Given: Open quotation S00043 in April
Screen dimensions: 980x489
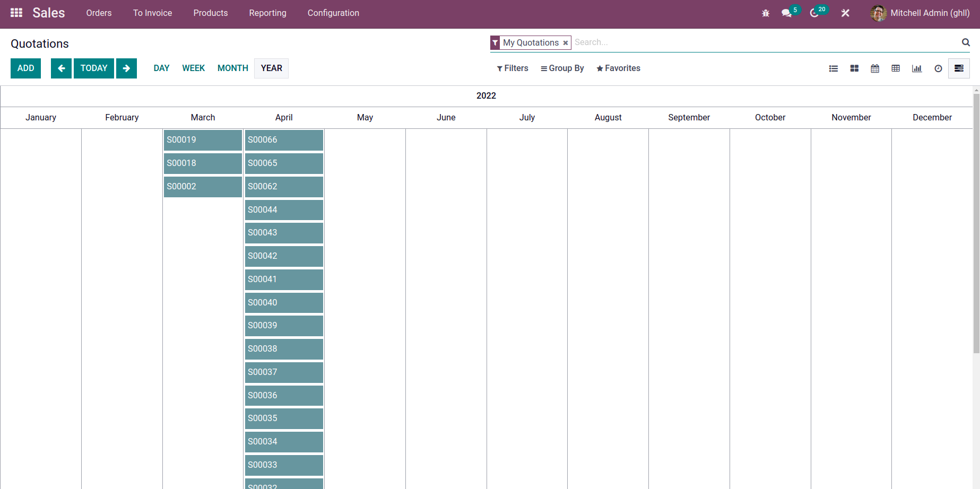Looking at the screenshot, I should tap(284, 233).
